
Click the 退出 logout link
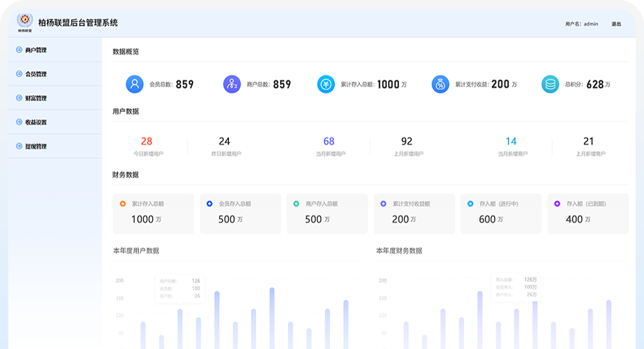coord(616,23)
